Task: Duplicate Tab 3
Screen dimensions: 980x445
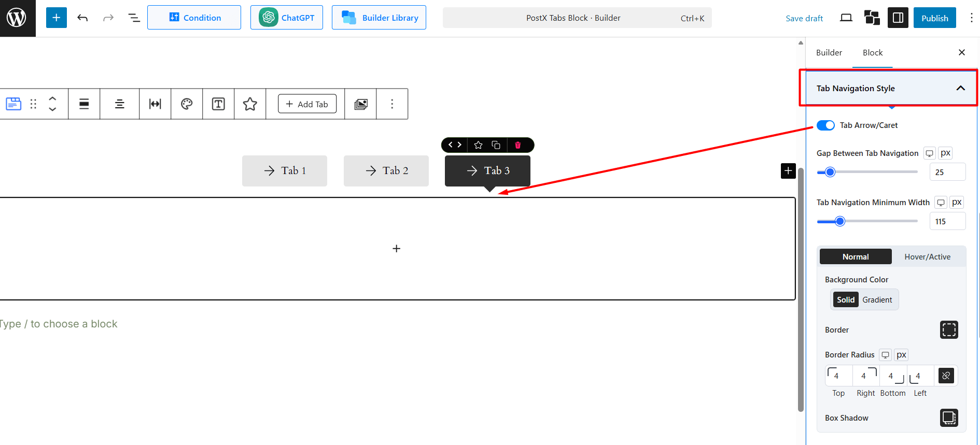Action: pos(496,145)
